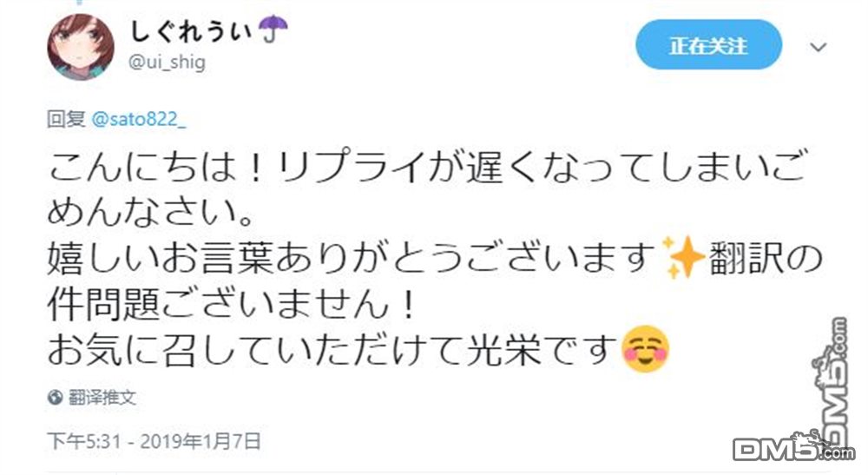Click the 回复 label before @sato822_
Viewport: 868px width, 475px height.
[66, 119]
